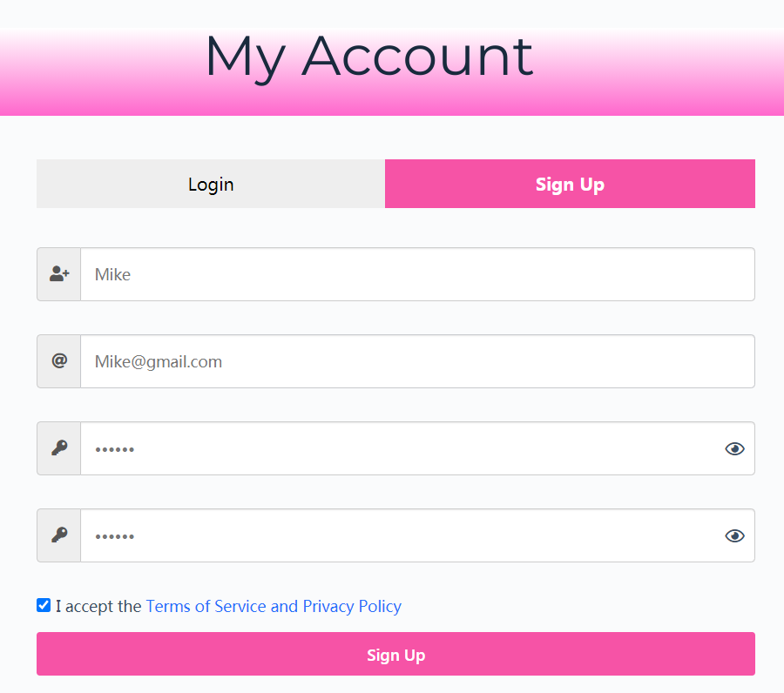784x693 pixels.
Task: Click the pink Sign Up submit button
Action: (x=395, y=654)
